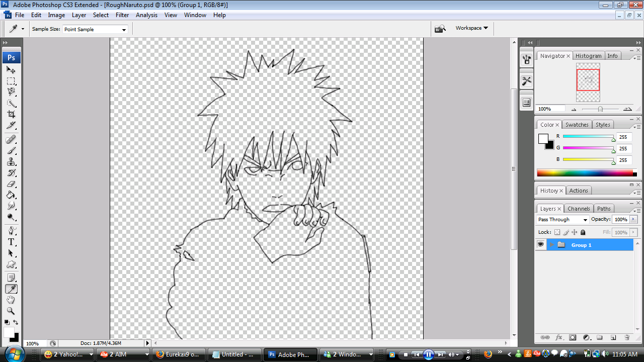The image size is (644, 362).
Task: Select the History Brush tool
Action: pyautogui.click(x=11, y=172)
